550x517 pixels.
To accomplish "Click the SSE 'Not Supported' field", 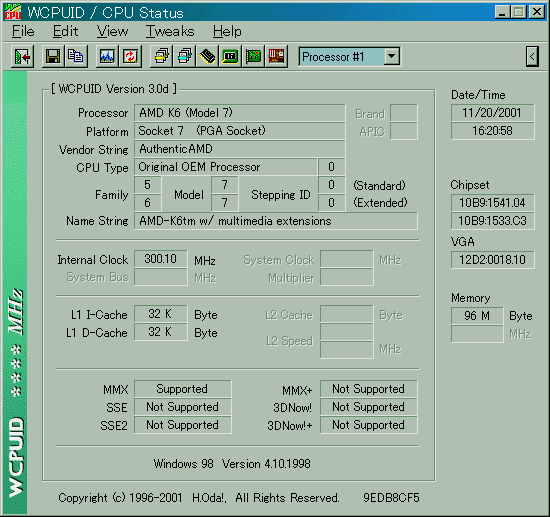I will coord(182,407).
